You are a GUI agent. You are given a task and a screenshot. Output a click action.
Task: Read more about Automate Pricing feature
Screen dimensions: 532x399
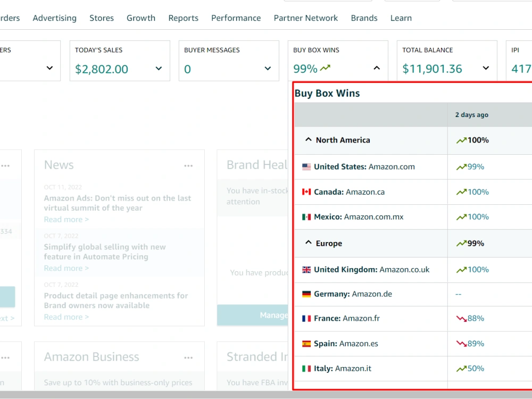tap(66, 268)
